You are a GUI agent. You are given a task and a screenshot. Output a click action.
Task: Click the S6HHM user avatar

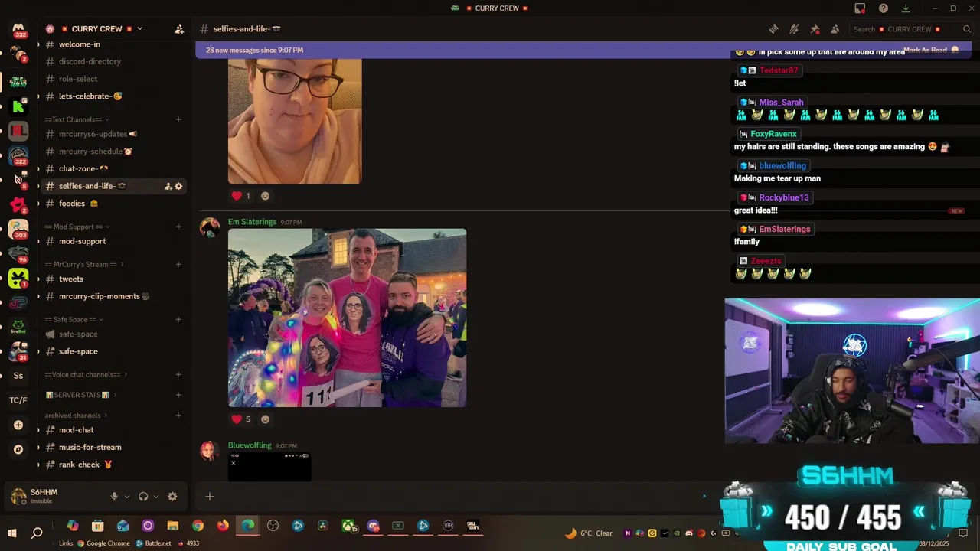[x=18, y=496]
